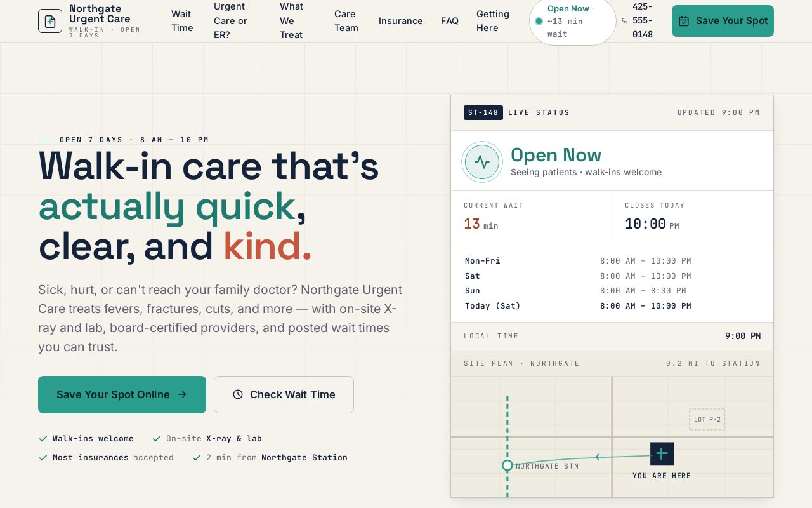The width and height of the screenshot is (812, 508).
Task: Click the Northgate Urgent Care logo icon
Action: click(50, 21)
